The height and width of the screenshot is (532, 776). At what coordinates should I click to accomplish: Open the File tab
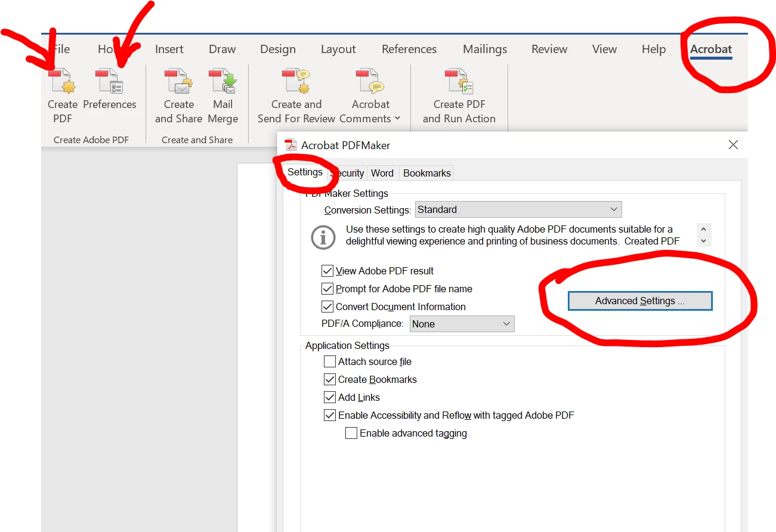tap(61, 49)
